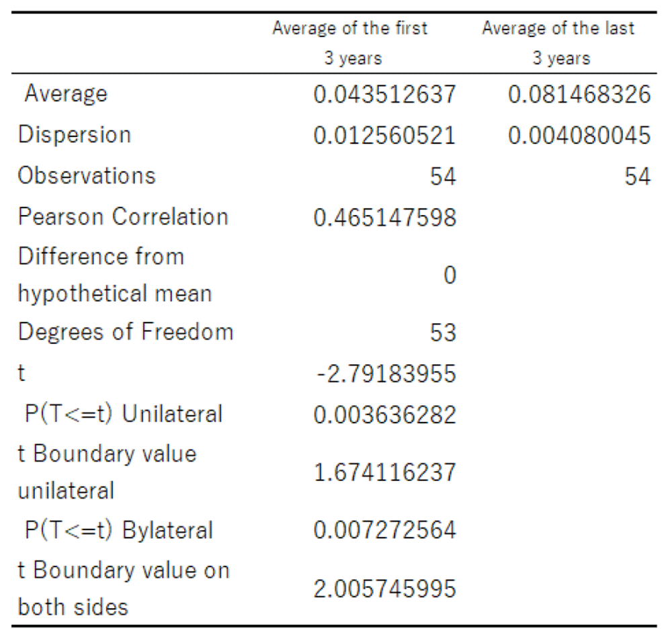Click the P(T<=t) Bylateral label
672x643 pixels.
pos(119,530)
